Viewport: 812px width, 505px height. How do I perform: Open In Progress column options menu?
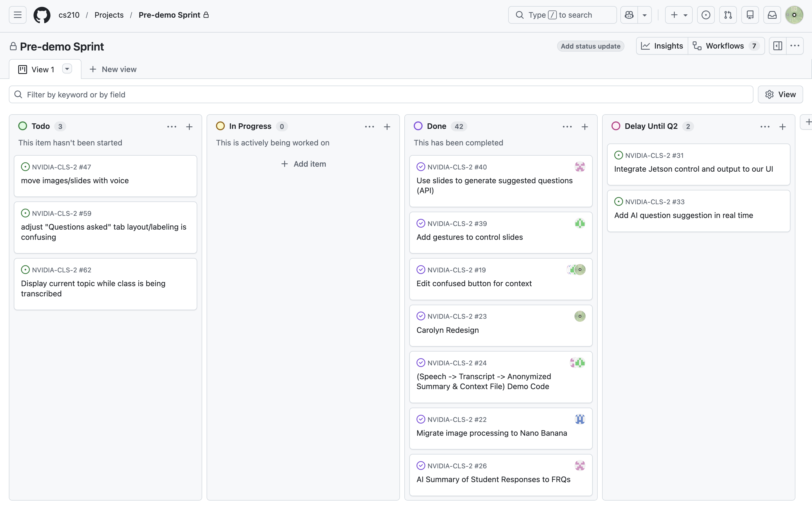pyautogui.click(x=369, y=127)
